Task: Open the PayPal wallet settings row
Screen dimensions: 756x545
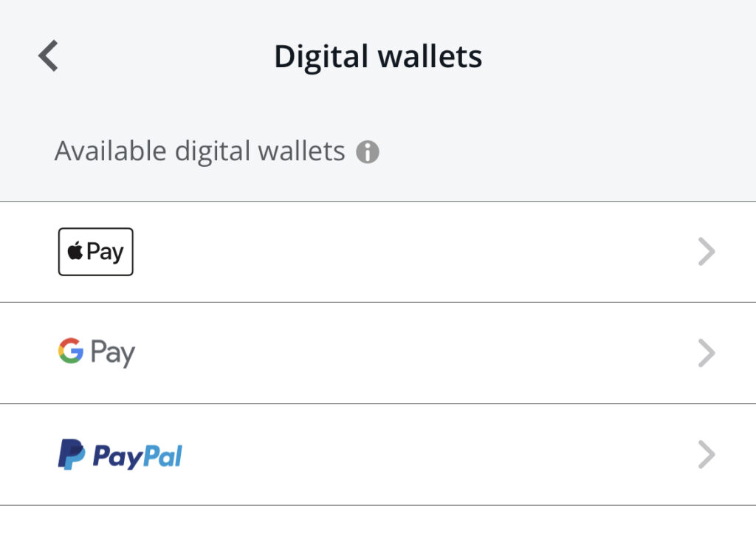Action: coord(378,454)
